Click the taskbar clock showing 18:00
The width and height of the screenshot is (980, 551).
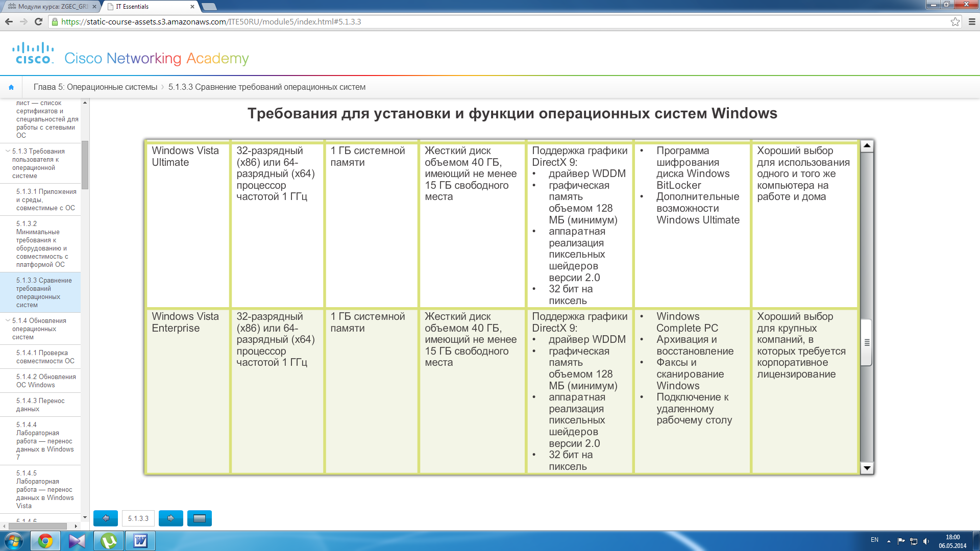(x=952, y=541)
